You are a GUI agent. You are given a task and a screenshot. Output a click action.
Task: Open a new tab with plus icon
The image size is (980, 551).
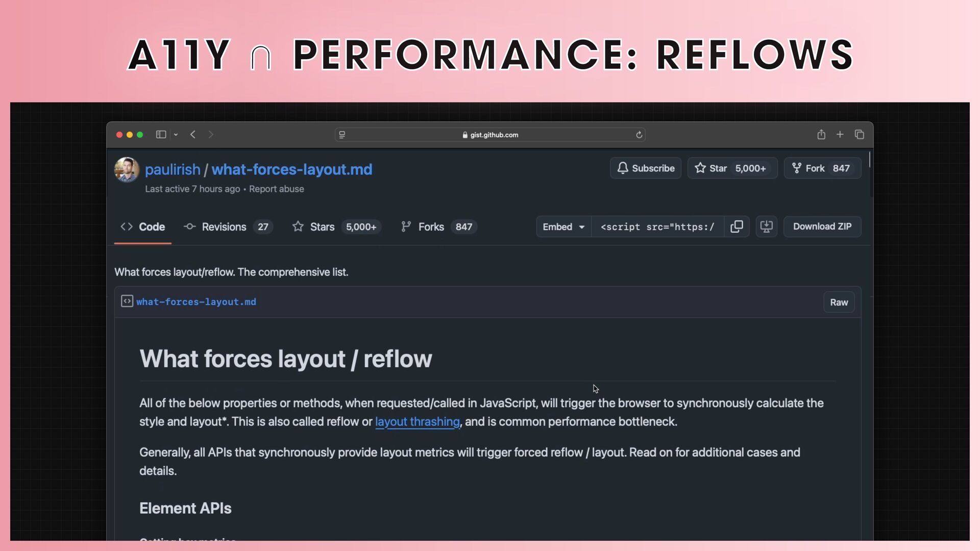coord(840,134)
